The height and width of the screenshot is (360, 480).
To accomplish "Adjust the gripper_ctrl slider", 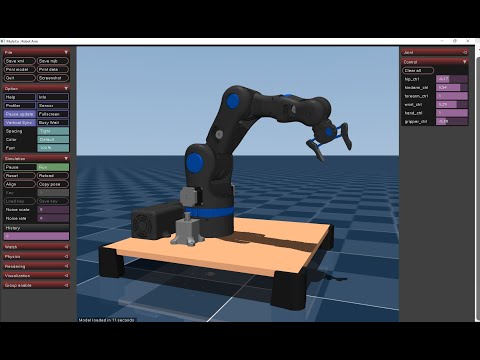I will coord(452,122).
